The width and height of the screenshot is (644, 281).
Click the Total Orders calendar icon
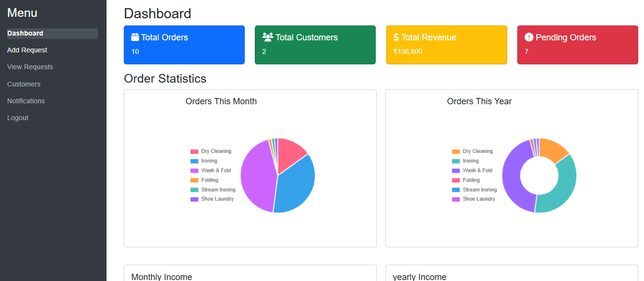click(135, 37)
